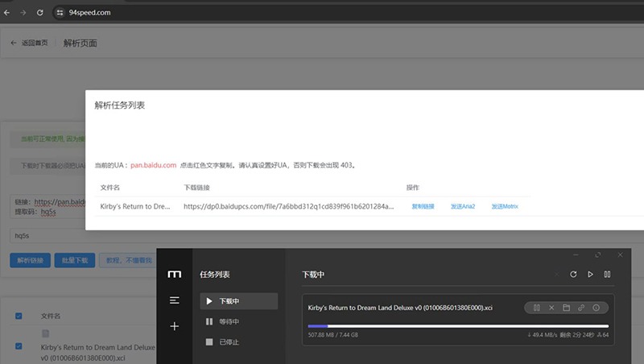Viewport: 644px width, 364px height.
Task: Minimize the Motrix window
Action: [x=576, y=255]
